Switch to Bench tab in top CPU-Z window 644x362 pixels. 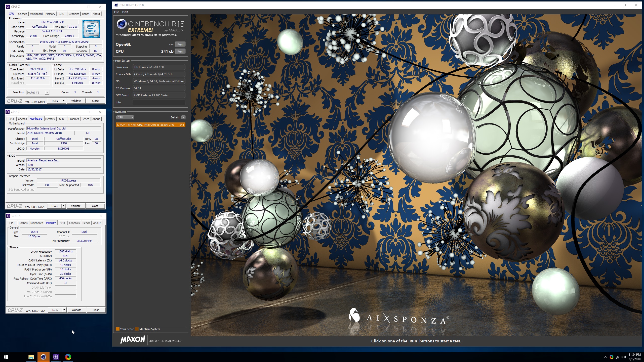[86, 14]
